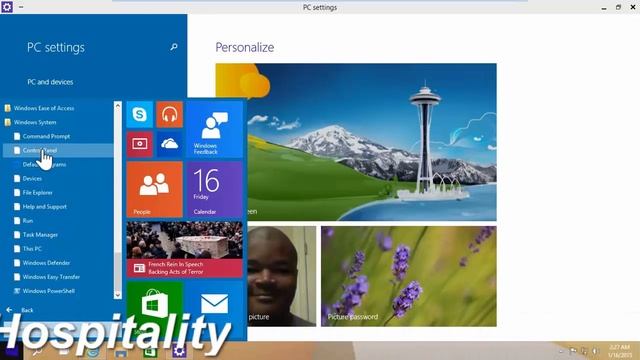This screenshot has width=640, height=360.
Task: Open the OneDrive cloud tile
Action: pos(169,144)
